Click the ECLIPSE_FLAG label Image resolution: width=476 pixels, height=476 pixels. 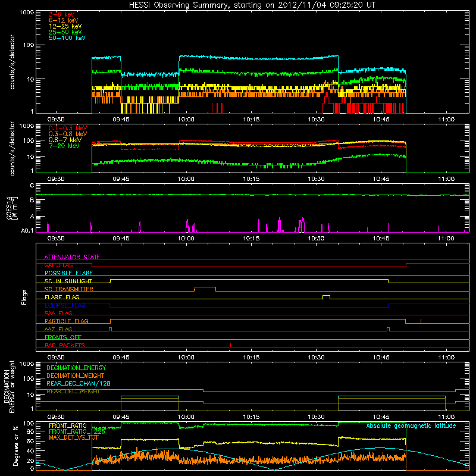[65, 305]
